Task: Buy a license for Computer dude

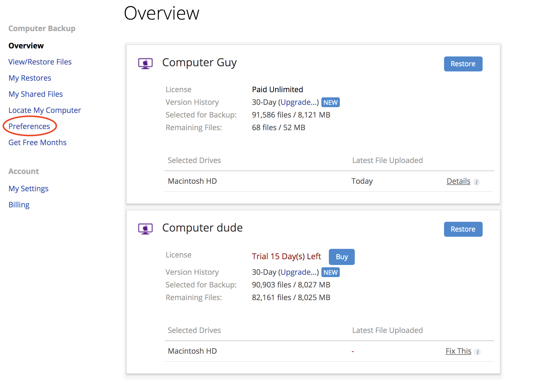Action: tap(342, 257)
